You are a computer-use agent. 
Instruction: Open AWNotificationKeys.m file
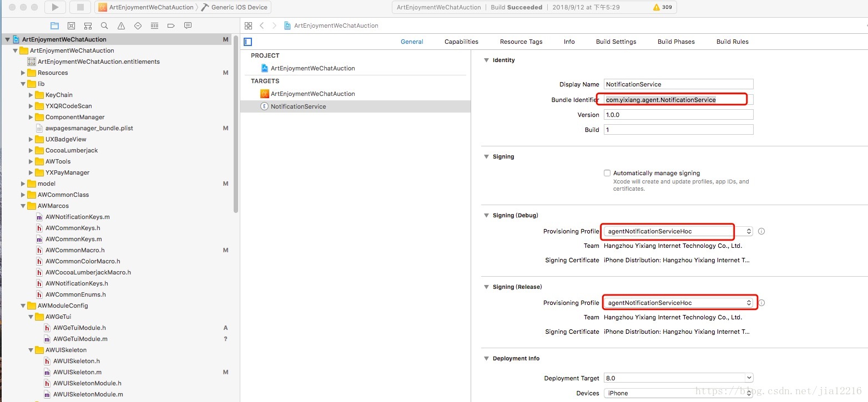(x=77, y=217)
